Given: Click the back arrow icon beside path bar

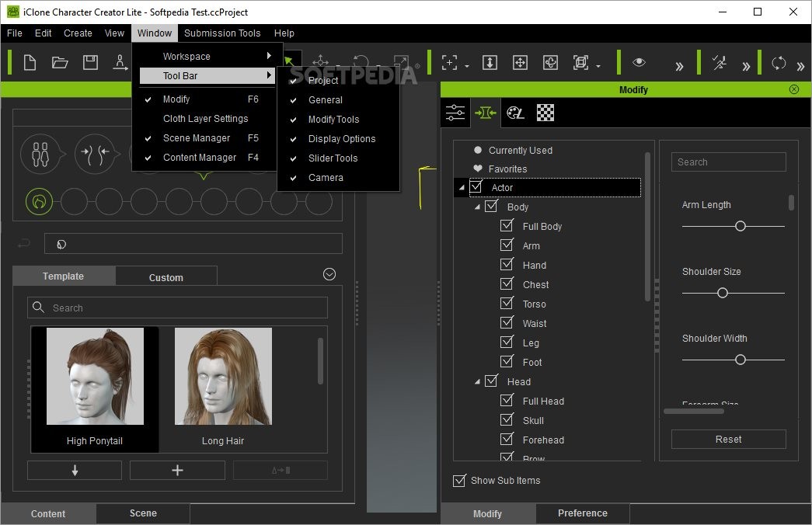Looking at the screenshot, I should click(x=24, y=243).
